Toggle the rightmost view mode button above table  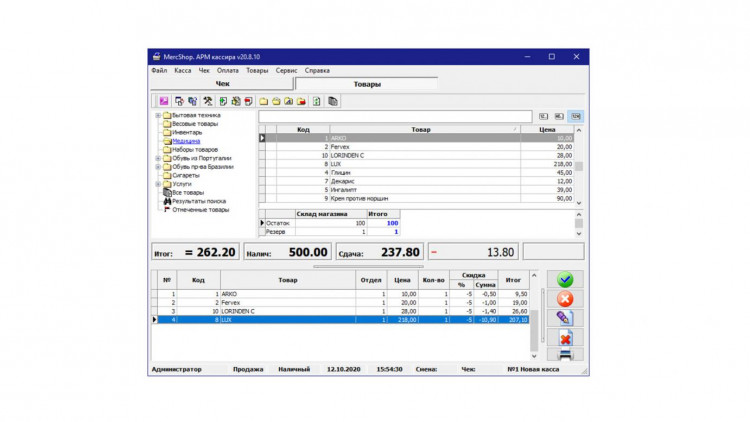pyautogui.click(x=576, y=116)
